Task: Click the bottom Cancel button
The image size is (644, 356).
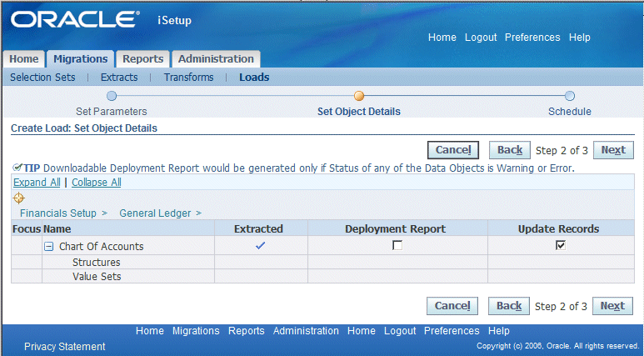Action: coord(452,306)
